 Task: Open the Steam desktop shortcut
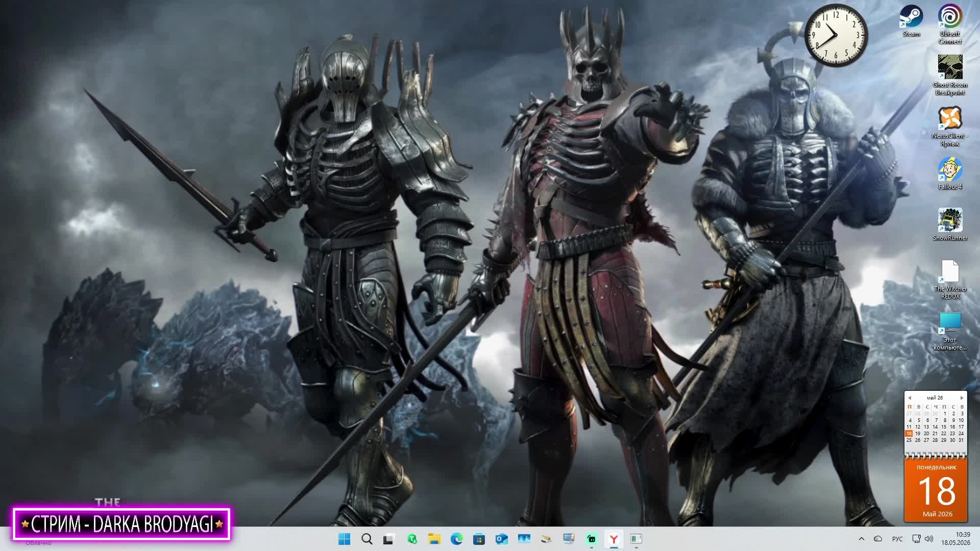click(911, 20)
